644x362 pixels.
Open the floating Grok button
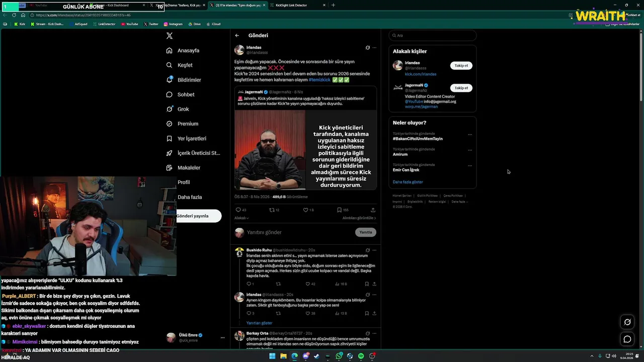coord(627,322)
